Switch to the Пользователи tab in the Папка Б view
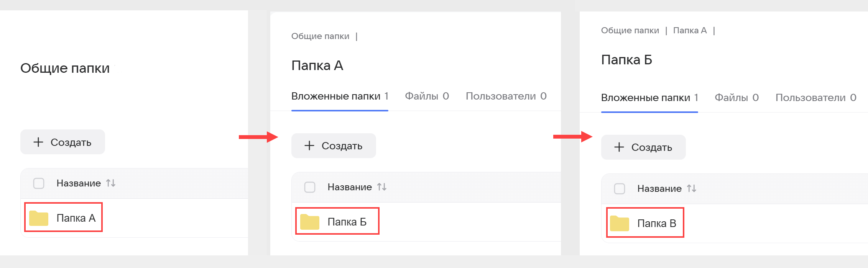868x268 pixels. [815, 98]
